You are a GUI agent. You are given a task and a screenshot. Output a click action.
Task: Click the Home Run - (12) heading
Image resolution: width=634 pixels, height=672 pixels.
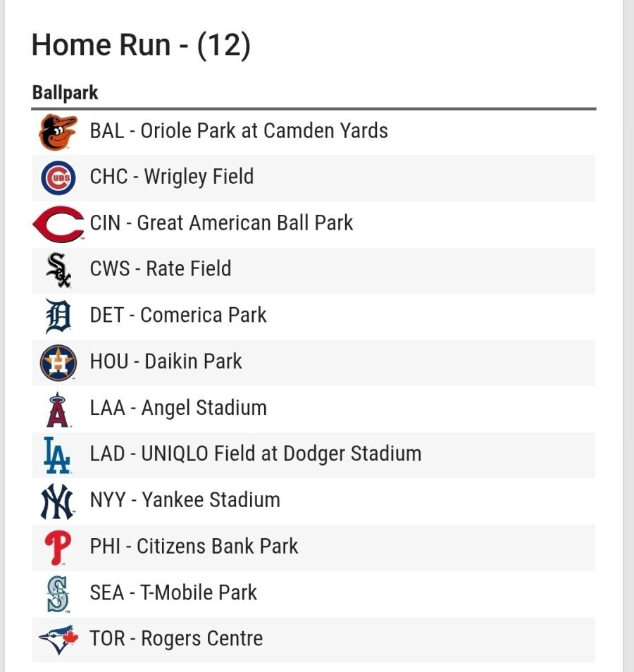tap(141, 45)
